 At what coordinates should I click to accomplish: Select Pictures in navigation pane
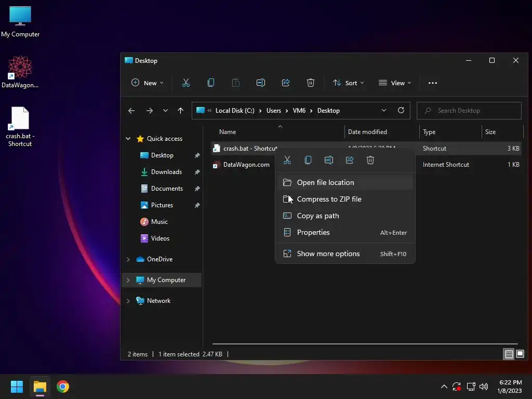coord(162,205)
